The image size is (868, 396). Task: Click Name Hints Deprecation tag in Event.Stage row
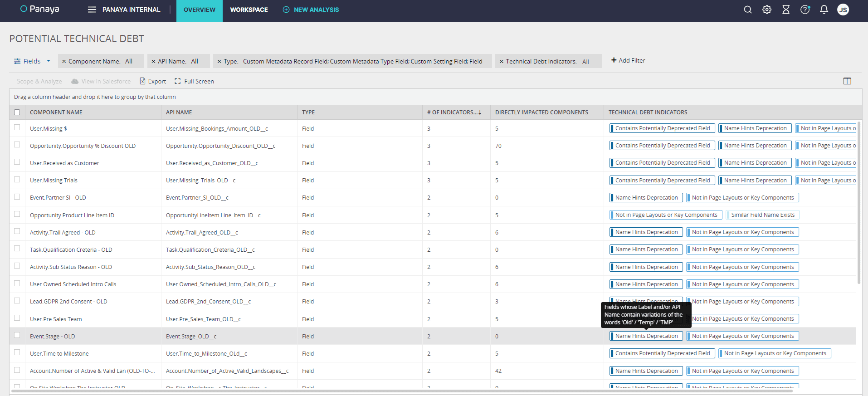[646, 336]
